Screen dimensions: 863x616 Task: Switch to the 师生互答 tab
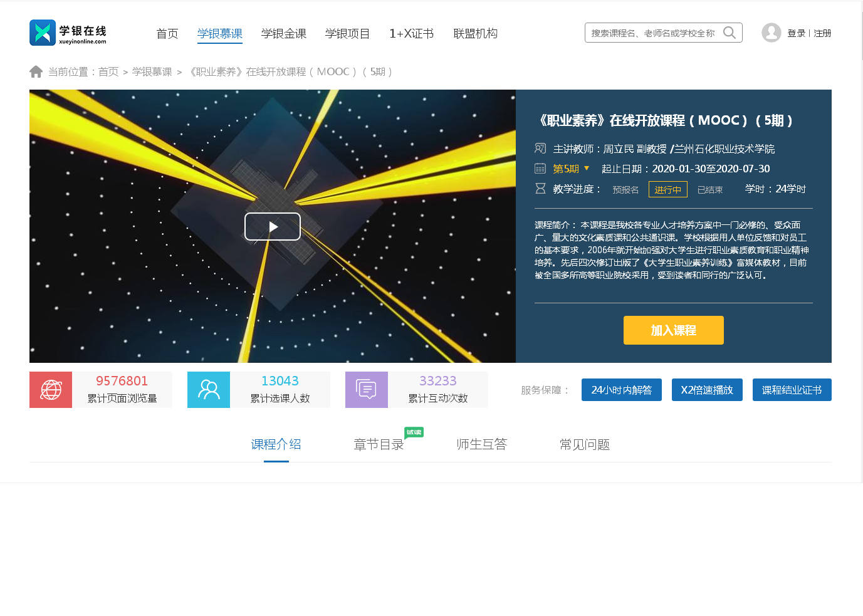[x=482, y=444]
